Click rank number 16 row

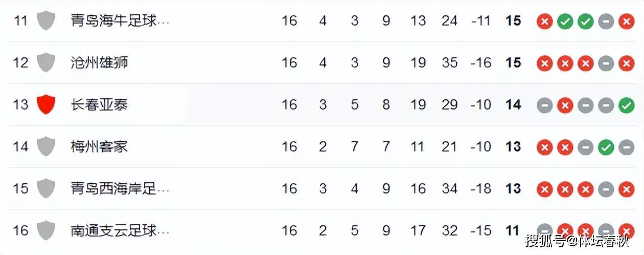point(20,230)
